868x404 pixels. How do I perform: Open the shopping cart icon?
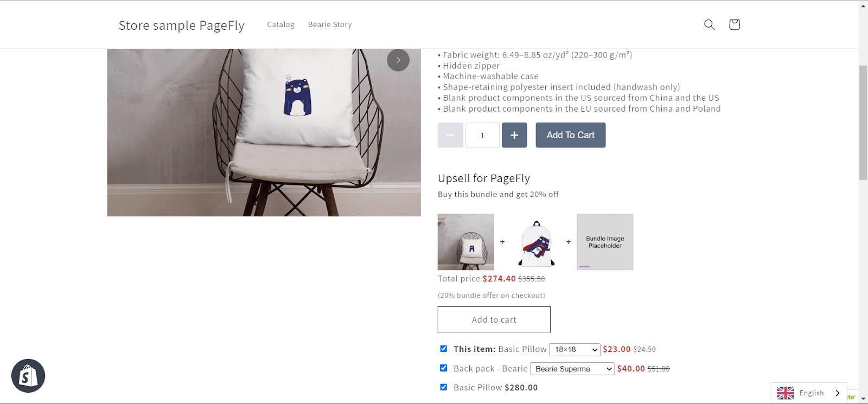point(735,24)
